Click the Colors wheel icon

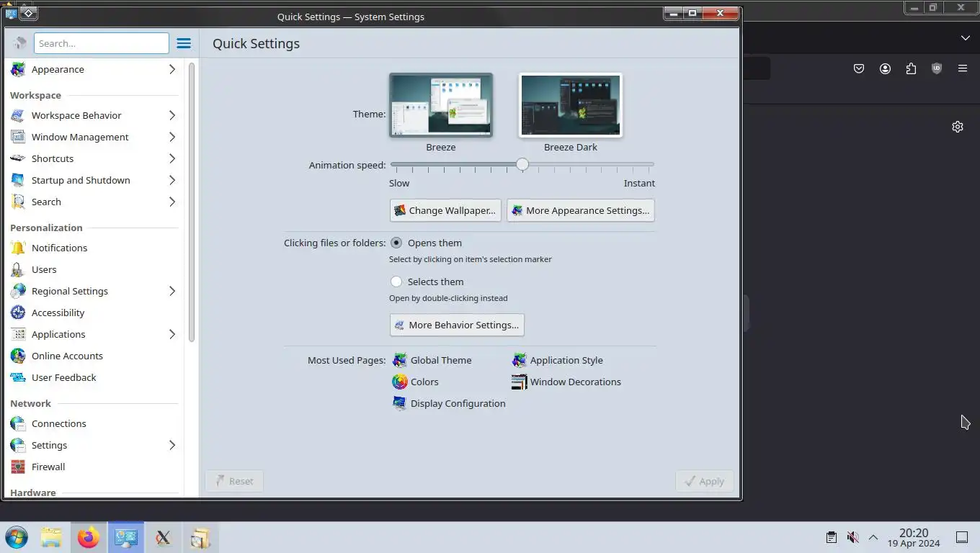point(399,382)
